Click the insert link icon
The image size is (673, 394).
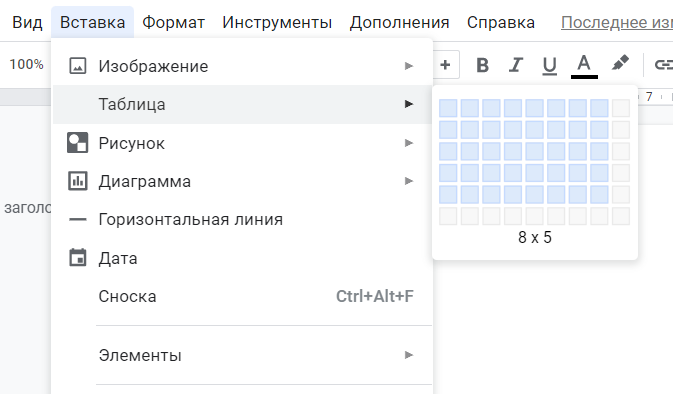coord(663,65)
